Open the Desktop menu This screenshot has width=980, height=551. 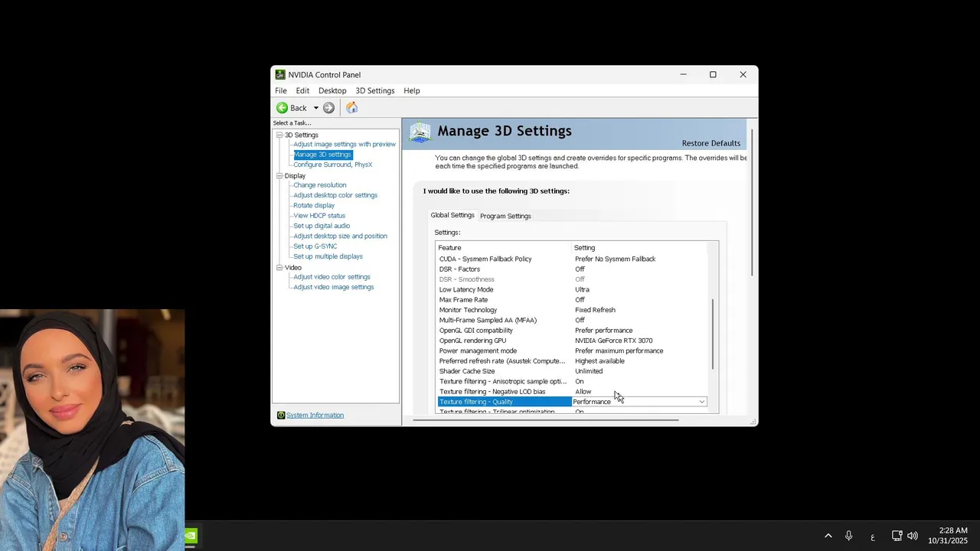[x=332, y=90]
